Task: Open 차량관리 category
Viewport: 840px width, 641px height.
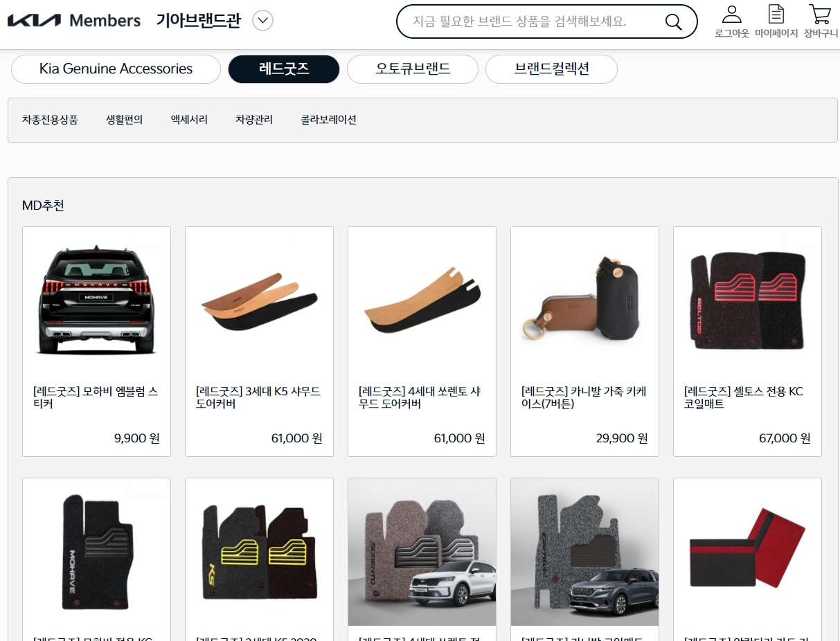Action: (x=254, y=120)
